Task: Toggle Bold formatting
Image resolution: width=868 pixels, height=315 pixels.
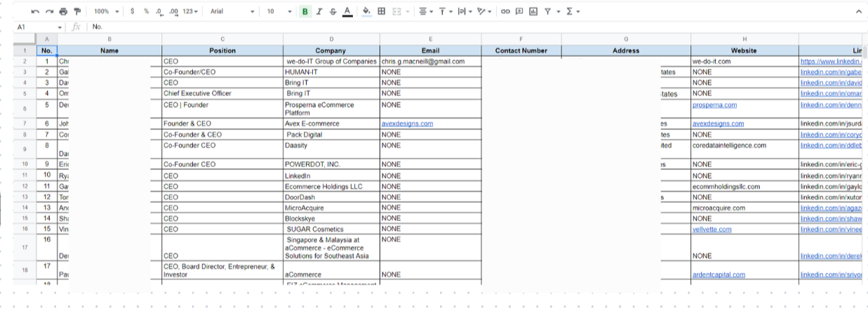Action: click(305, 11)
